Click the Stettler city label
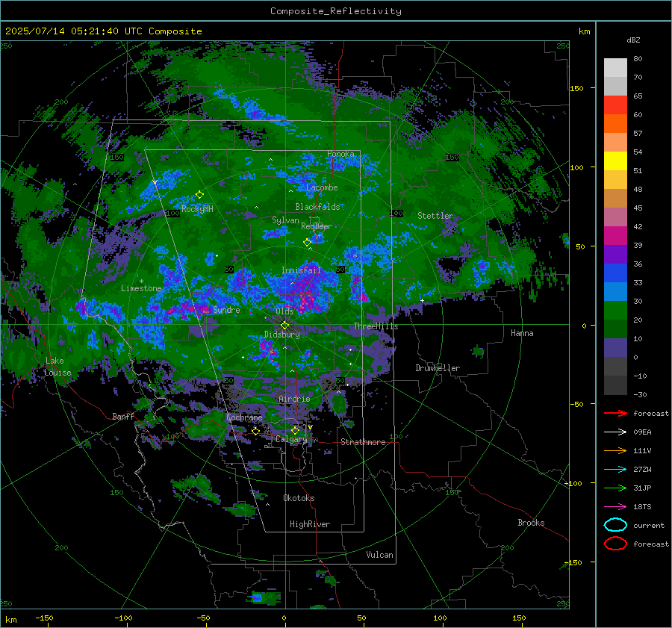The height and width of the screenshot is (628, 672). tap(435, 216)
